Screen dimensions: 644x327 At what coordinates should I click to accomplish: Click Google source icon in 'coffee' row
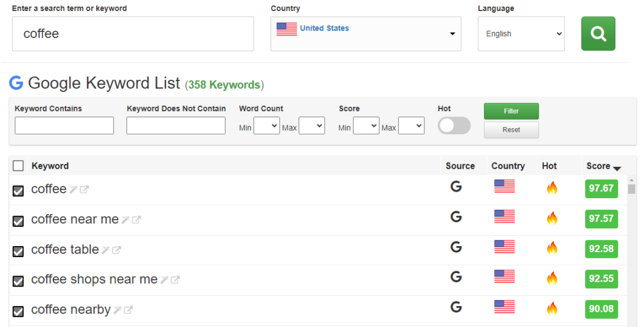point(456,187)
